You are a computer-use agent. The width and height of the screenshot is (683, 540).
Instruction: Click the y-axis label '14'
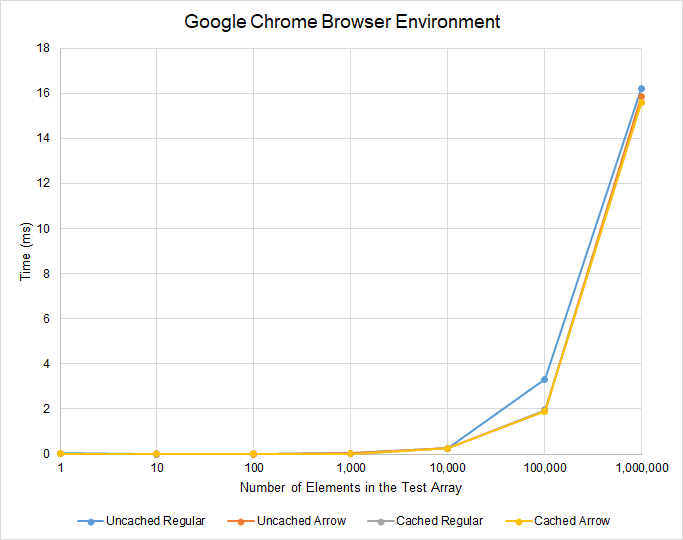(44, 138)
